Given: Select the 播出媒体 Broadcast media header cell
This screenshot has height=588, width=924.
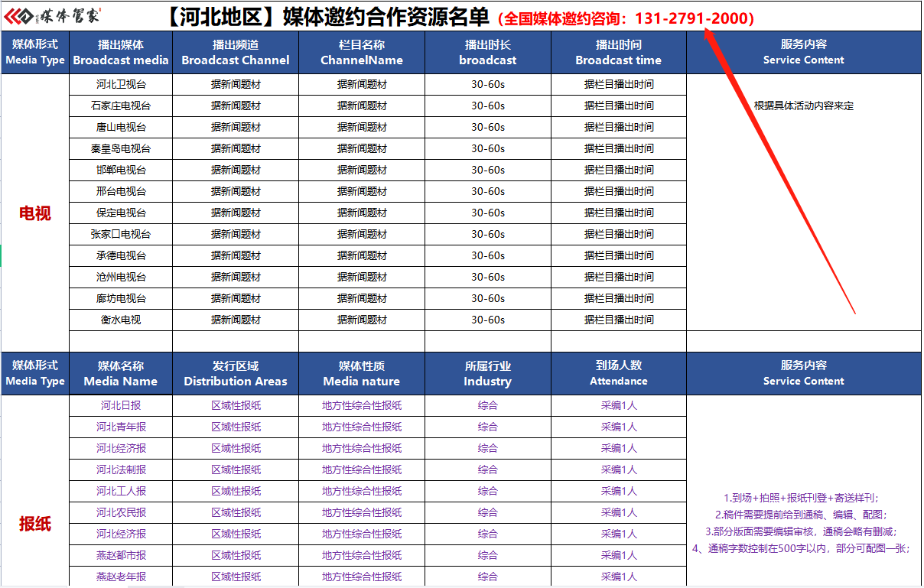Looking at the screenshot, I should (x=121, y=53).
